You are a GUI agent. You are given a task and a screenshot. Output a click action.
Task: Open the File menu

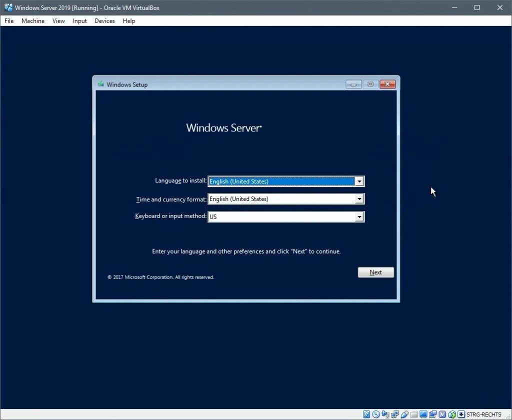click(9, 21)
